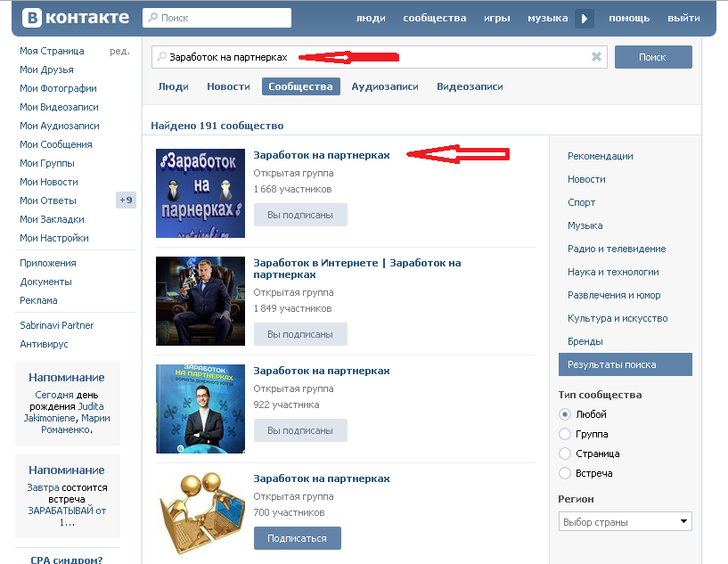This screenshot has height=564, width=728.
Task: Switch to the Аудиозаписи tab
Action: (385, 86)
